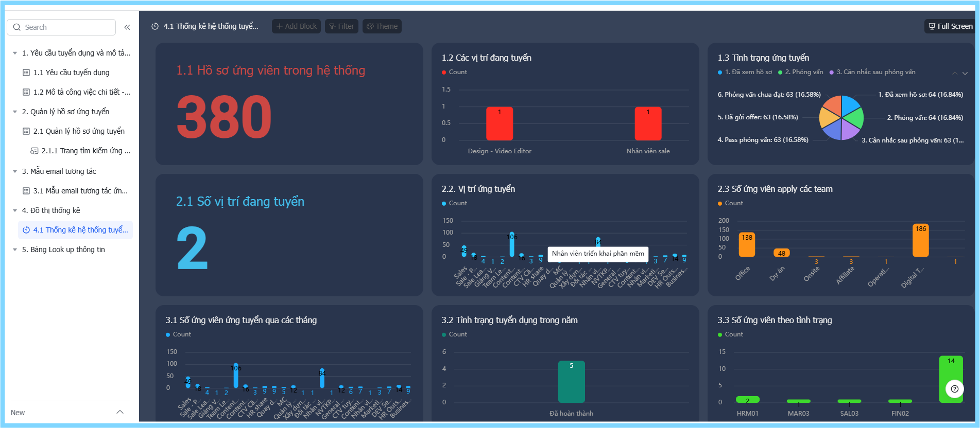The width and height of the screenshot is (980, 428).
Task: Click the 'Dự án' orange bar (48)
Action: (781, 253)
